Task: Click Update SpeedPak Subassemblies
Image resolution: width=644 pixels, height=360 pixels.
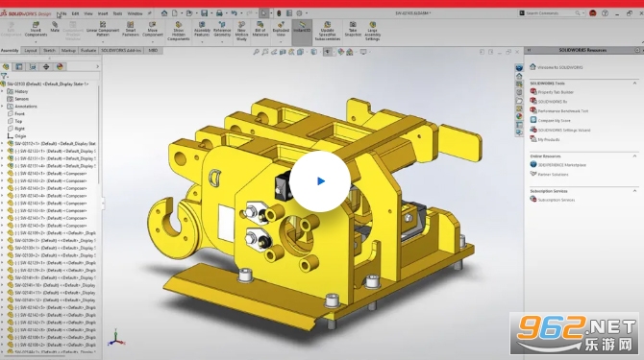Action: point(328,31)
